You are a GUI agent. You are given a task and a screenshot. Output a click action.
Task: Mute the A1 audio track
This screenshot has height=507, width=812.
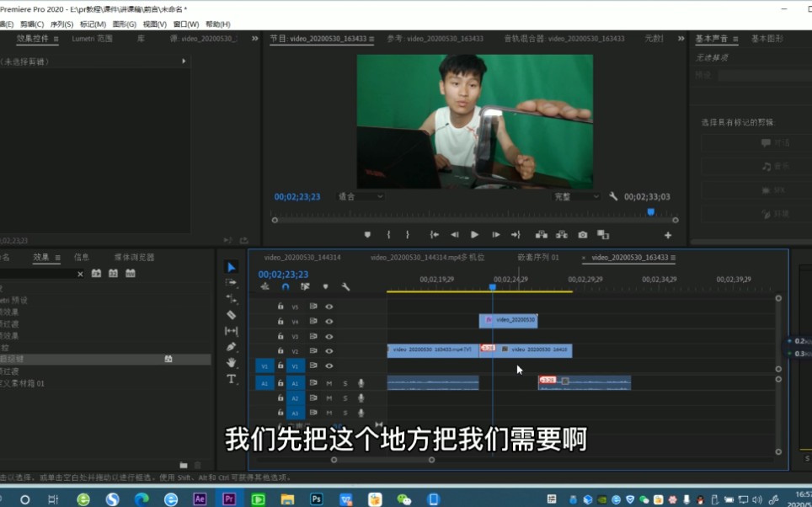click(330, 383)
